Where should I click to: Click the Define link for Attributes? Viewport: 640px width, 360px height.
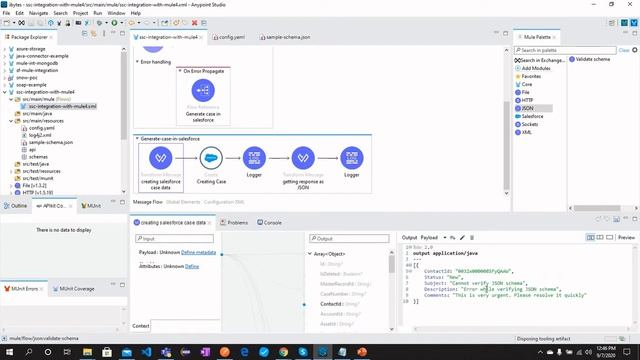click(192, 266)
